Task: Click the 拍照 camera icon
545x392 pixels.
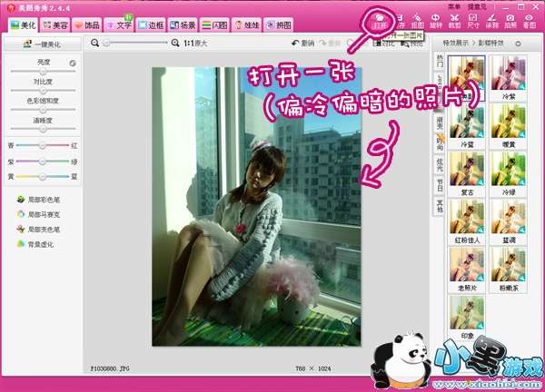Action: pyautogui.click(x=510, y=21)
